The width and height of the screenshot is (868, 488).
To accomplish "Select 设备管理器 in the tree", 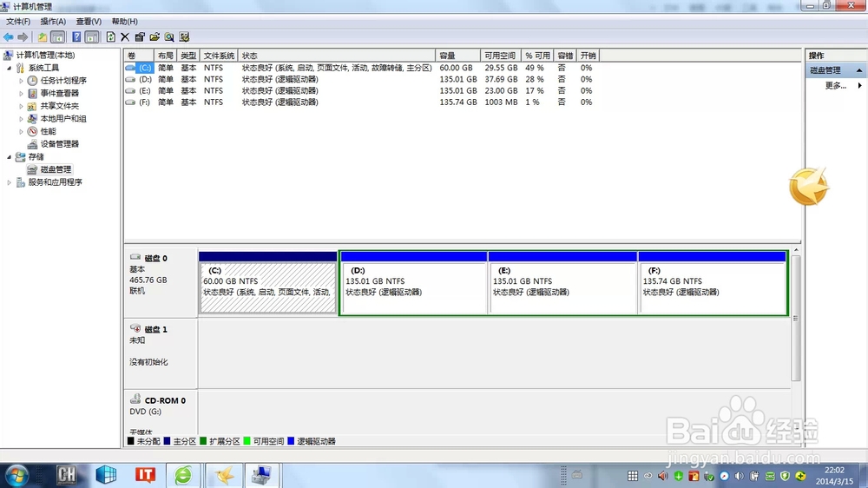I will point(59,144).
